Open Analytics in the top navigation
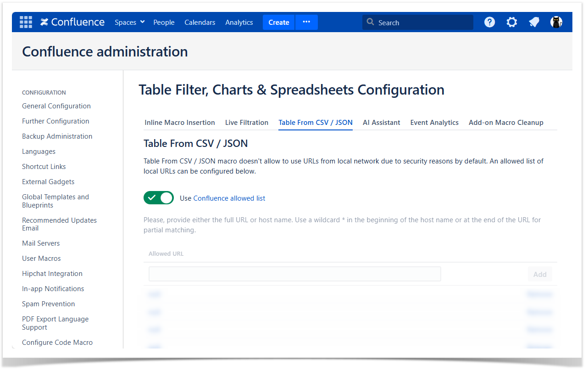The width and height of the screenshot is (588, 371). coord(239,22)
